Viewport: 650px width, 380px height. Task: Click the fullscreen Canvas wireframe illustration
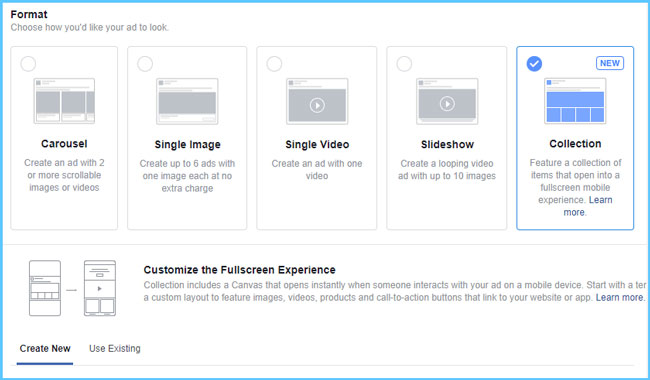pyautogui.click(x=99, y=288)
